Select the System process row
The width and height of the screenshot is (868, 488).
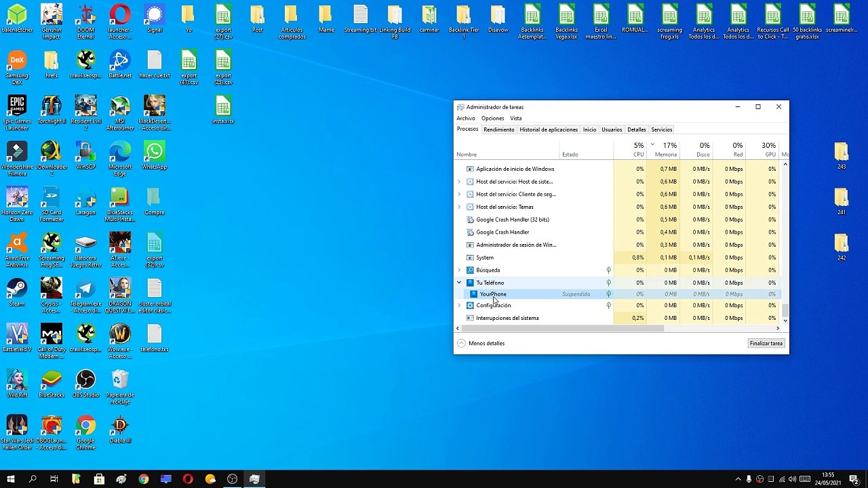(617, 258)
